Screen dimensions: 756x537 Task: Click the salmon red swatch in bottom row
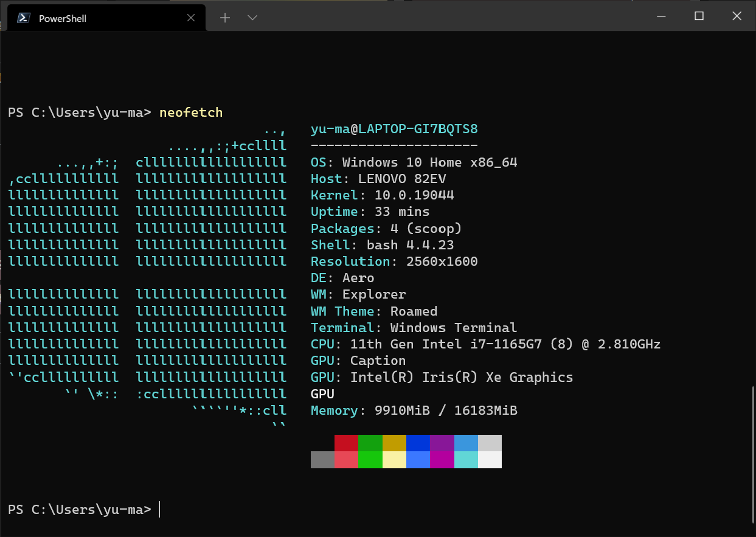coord(346,460)
